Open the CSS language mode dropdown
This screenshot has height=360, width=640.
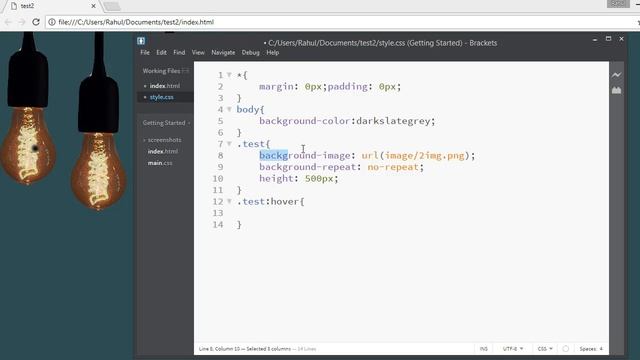click(545, 349)
